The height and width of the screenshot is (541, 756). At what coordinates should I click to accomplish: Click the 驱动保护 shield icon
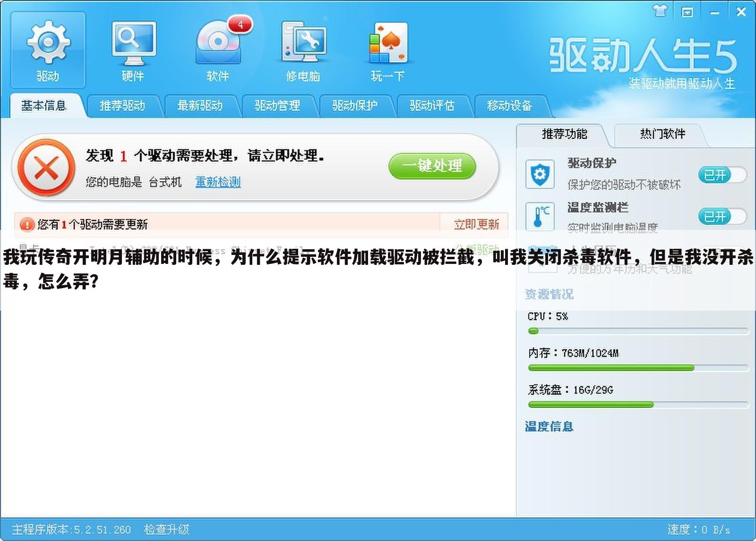coord(540,174)
